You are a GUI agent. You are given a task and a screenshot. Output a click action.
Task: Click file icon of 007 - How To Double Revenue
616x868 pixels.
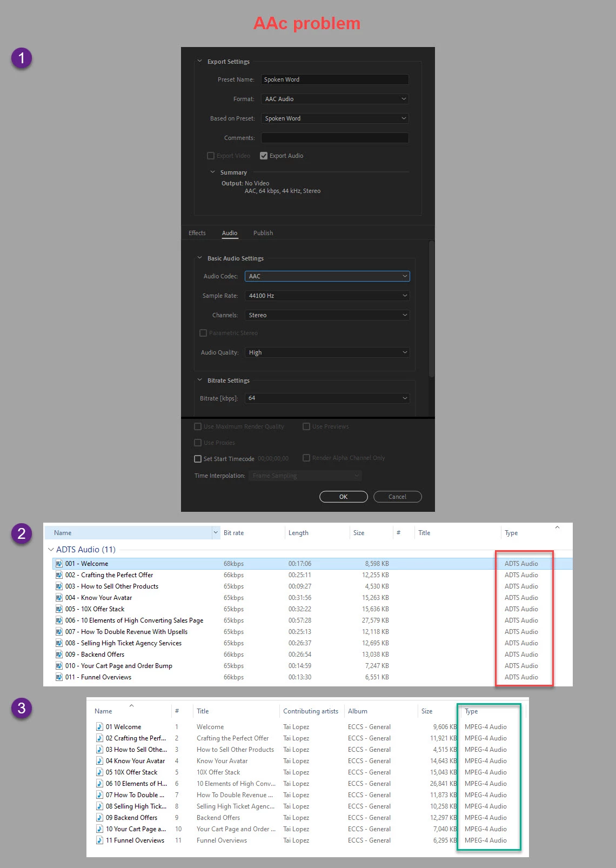pos(59,632)
